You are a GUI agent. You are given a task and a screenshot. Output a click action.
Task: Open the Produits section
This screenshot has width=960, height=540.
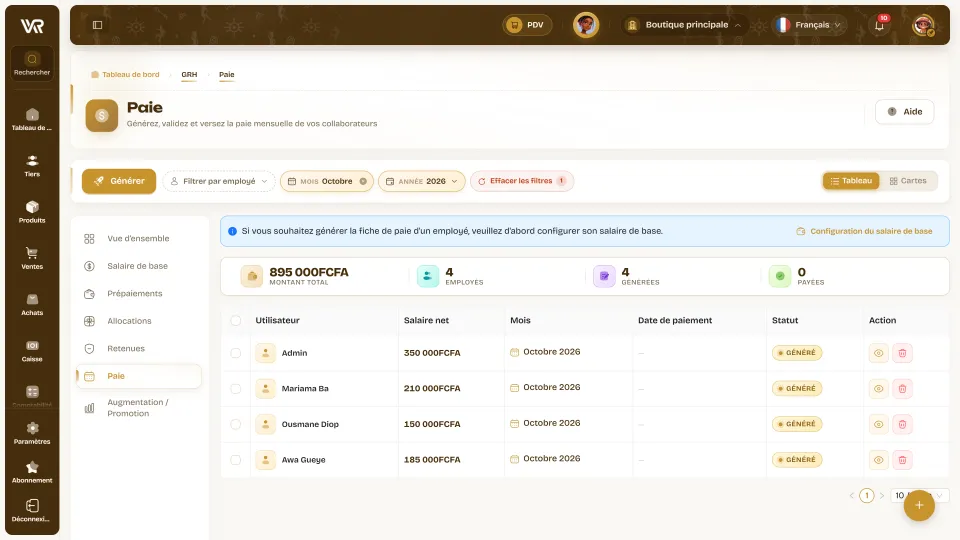[x=32, y=212]
